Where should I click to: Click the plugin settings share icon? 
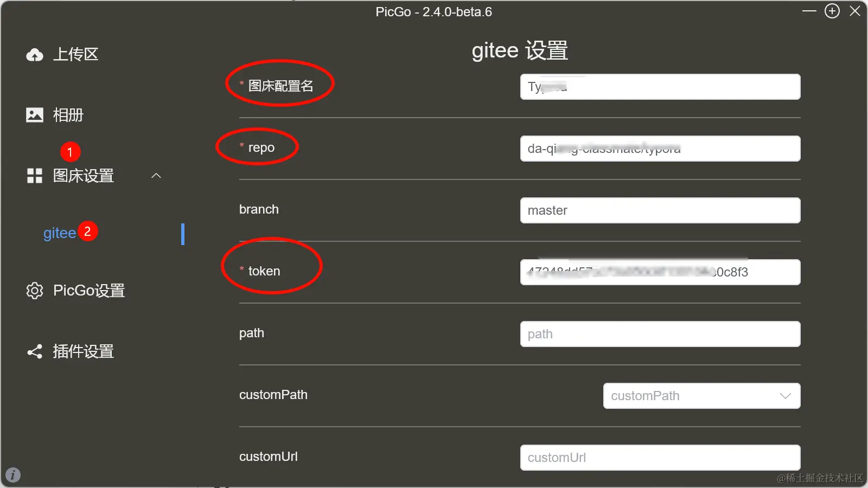pos(35,351)
